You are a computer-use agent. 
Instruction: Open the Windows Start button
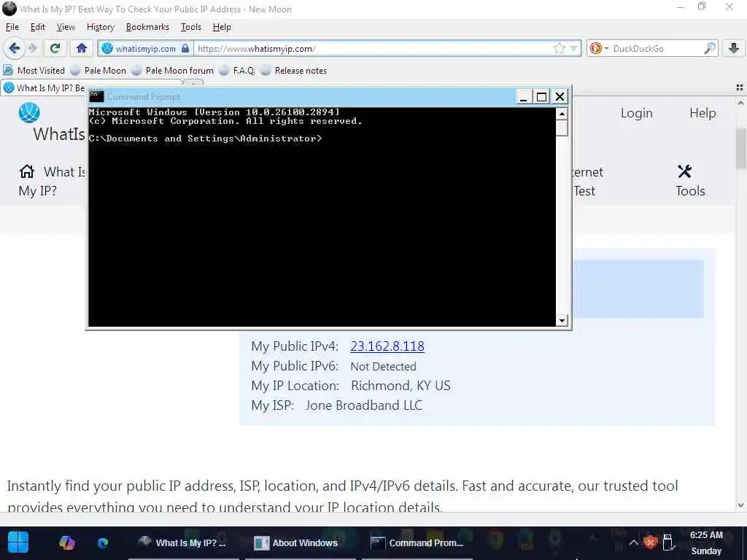click(18, 542)
